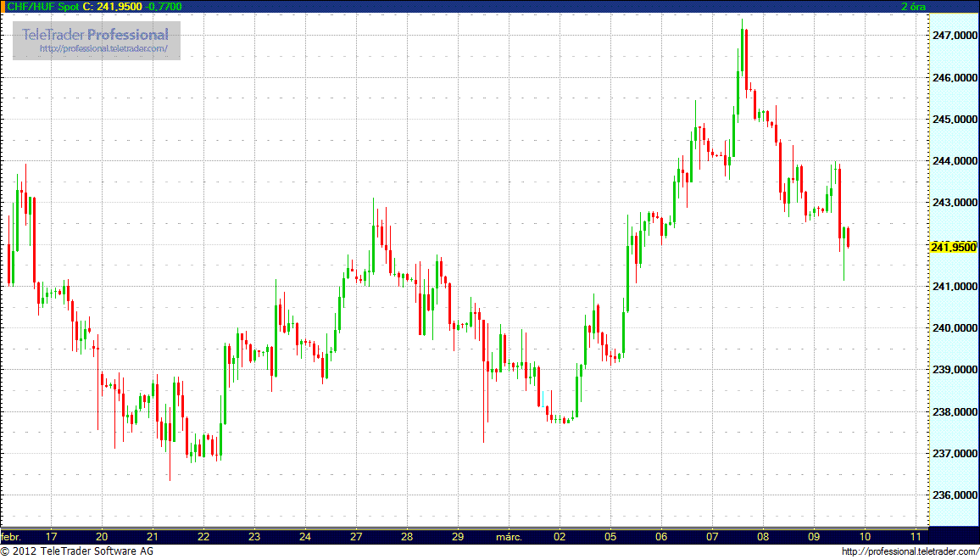The height and width of the screenshot is (559, 980).
Task: Open the professional.teletrader.com link under the logo
Action: click(109, 49)
